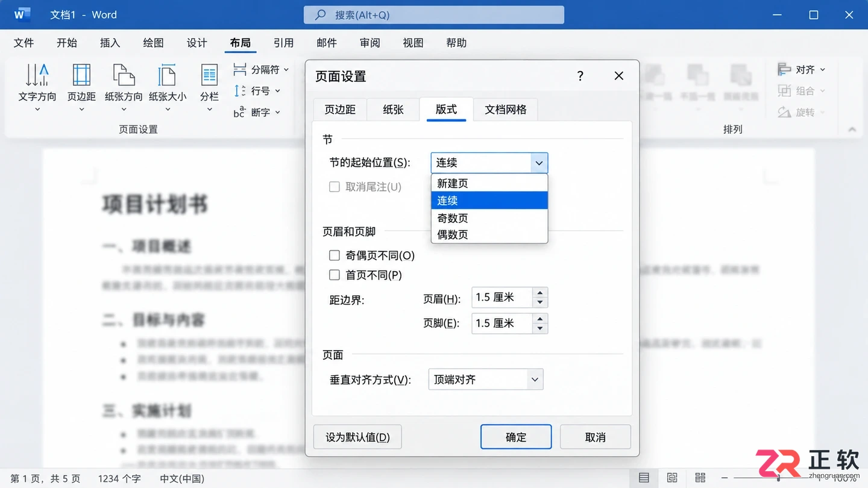Switch to the 纸张 tab

393,110
